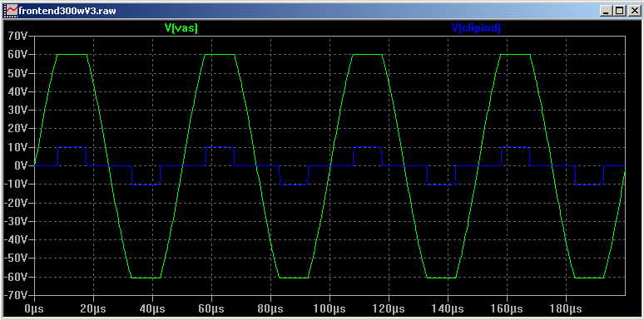Click the -10V vertical axis label
The height and width of the screenshot is (320, 644).
point(16,185)
